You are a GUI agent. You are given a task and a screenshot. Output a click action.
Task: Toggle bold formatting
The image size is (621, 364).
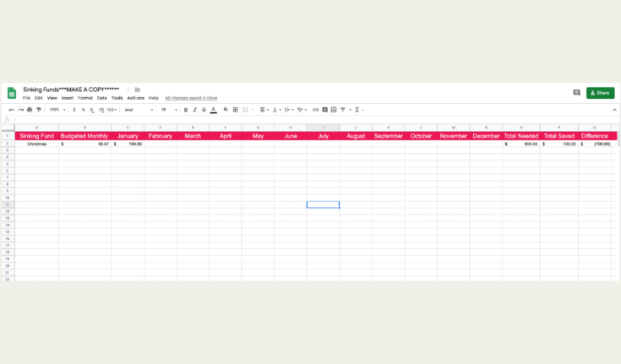tap(186, 110)
